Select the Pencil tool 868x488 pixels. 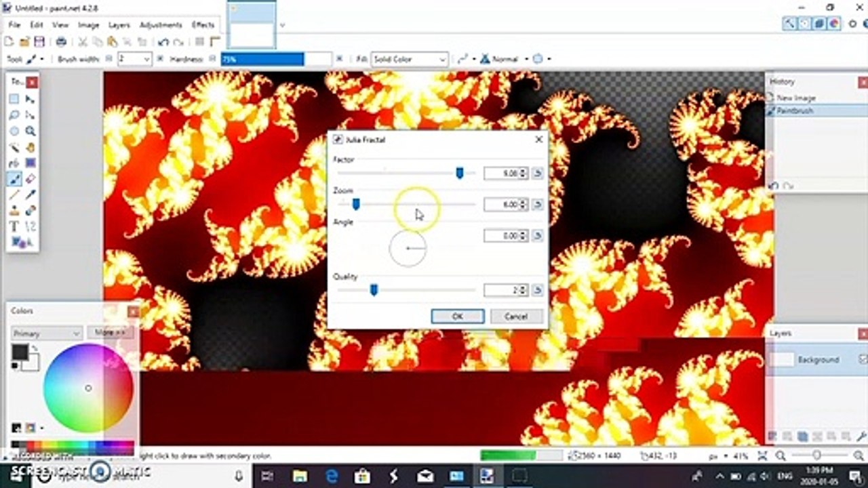click(x=14, y=195)
